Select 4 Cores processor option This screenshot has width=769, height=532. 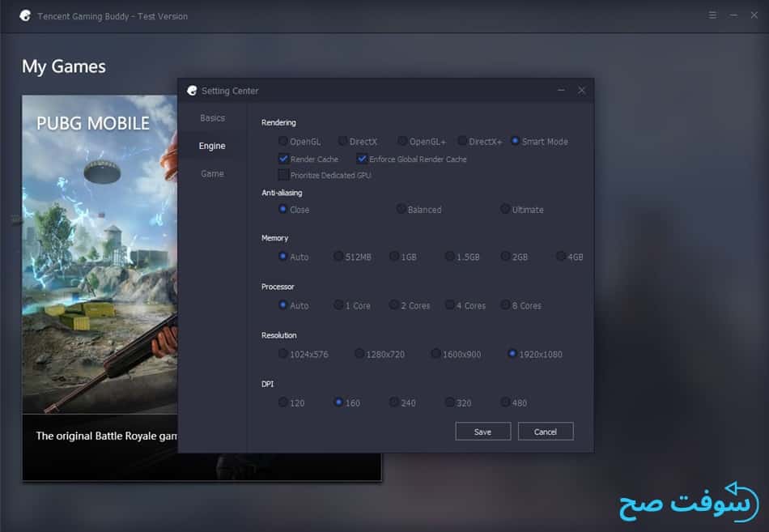(x=449, y=304)
